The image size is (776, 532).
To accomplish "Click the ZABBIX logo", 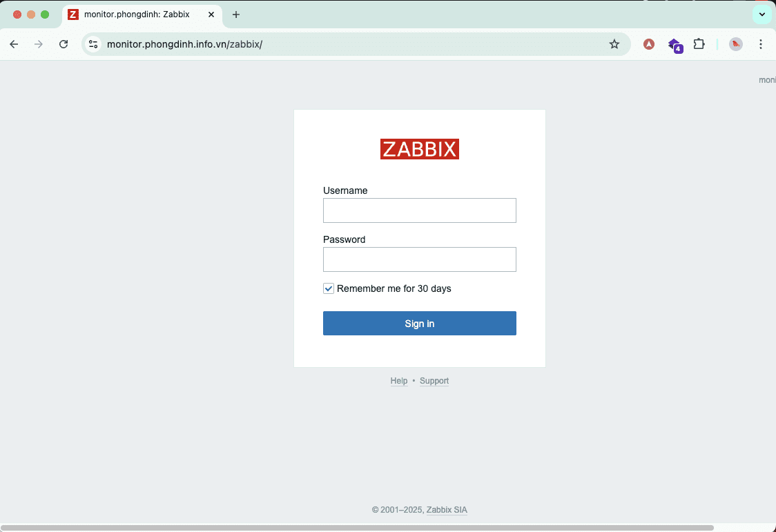I will tap(420, 149).
